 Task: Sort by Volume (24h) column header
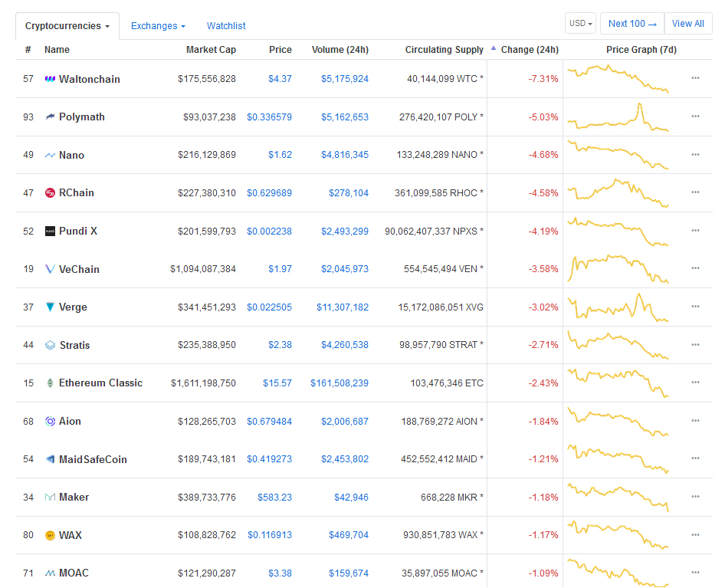tap(340, 50)
